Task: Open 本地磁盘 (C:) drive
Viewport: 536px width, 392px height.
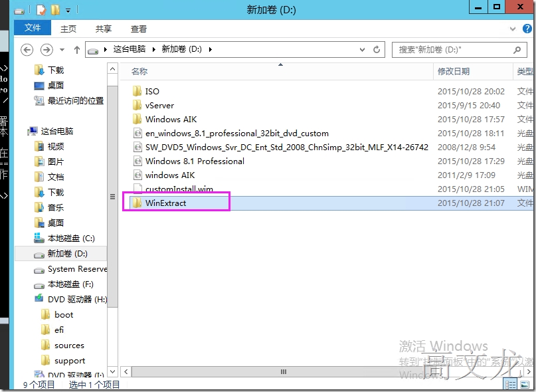Action: click(71, 239)
